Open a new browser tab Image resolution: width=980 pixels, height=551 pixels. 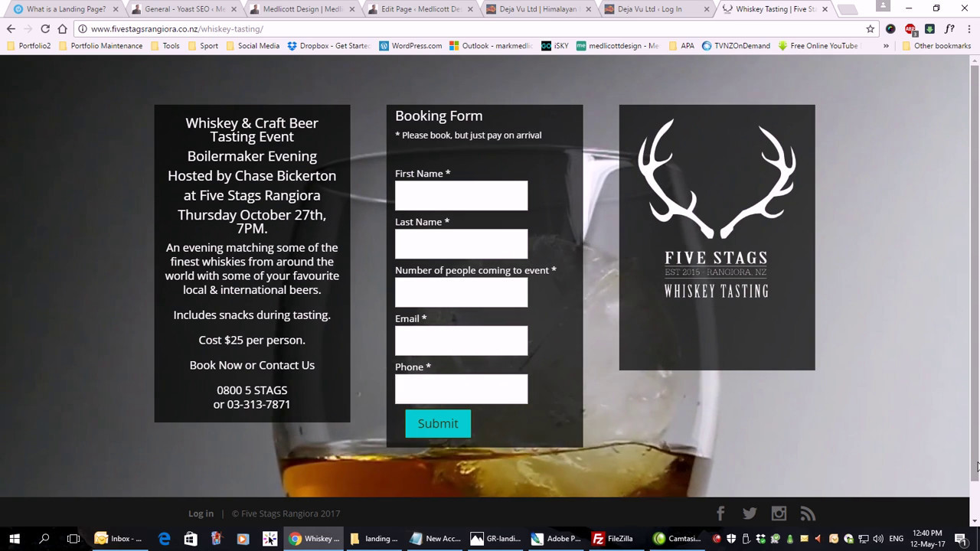point(848,10)
